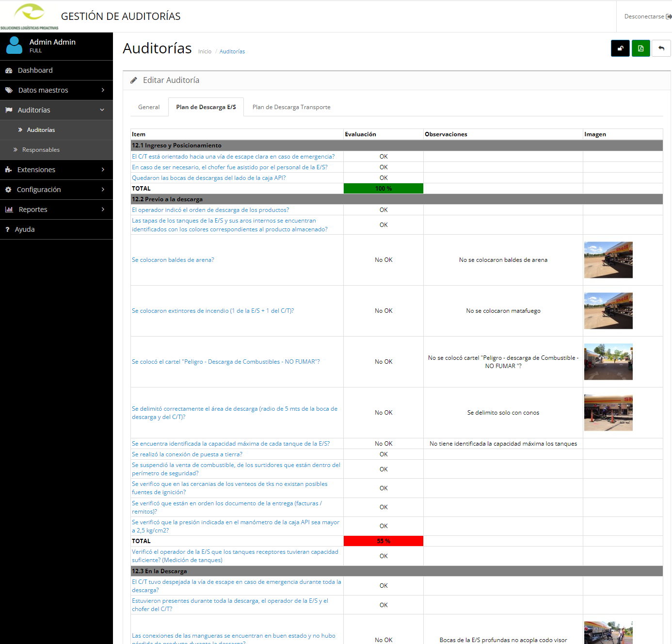Image resolution: width=672 pixels, height=644 pixels.
Task: Export the audit with the green PDF button
Action: pos(640,48)
